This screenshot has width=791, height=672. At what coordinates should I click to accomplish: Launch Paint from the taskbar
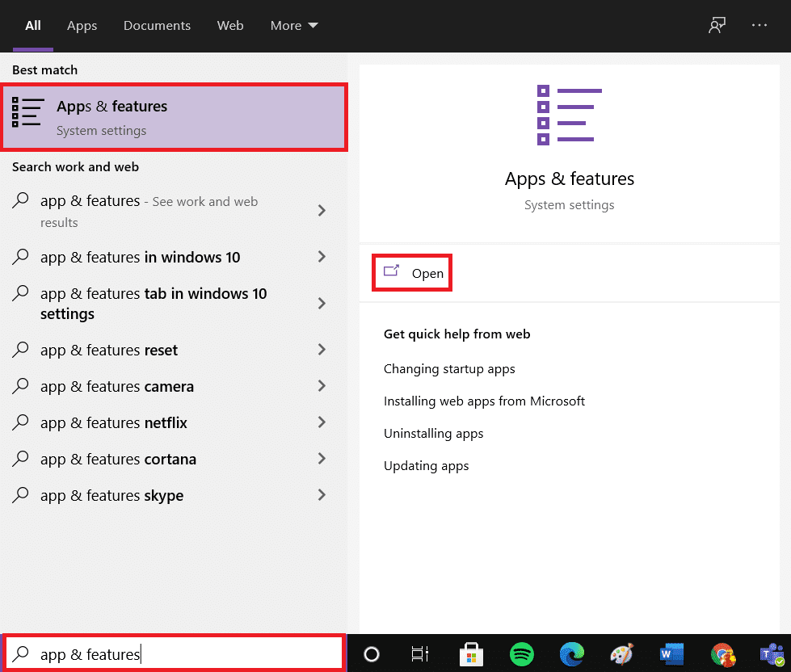622,654
